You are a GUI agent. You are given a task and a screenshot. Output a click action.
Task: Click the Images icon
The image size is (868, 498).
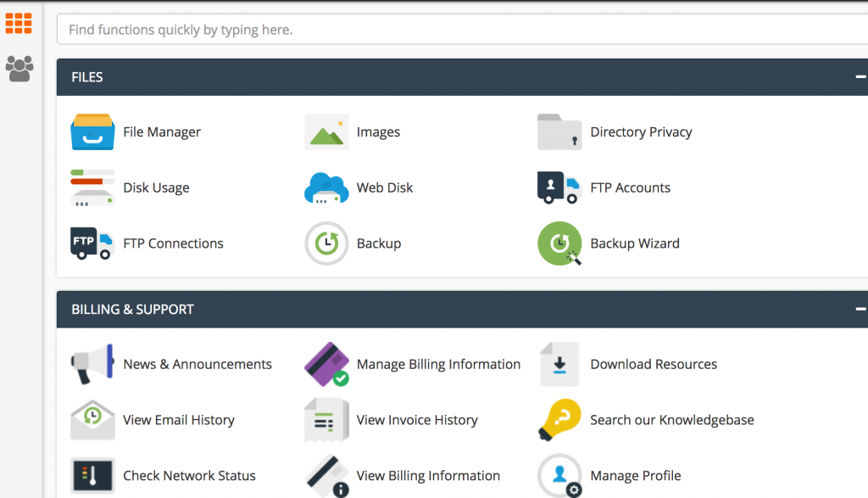tap(326, 131)
